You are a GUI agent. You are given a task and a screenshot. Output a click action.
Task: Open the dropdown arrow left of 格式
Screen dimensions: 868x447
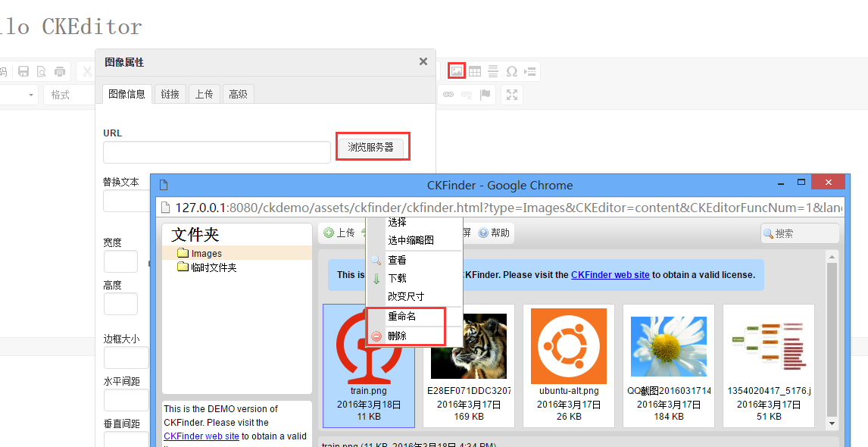point(31,95)
